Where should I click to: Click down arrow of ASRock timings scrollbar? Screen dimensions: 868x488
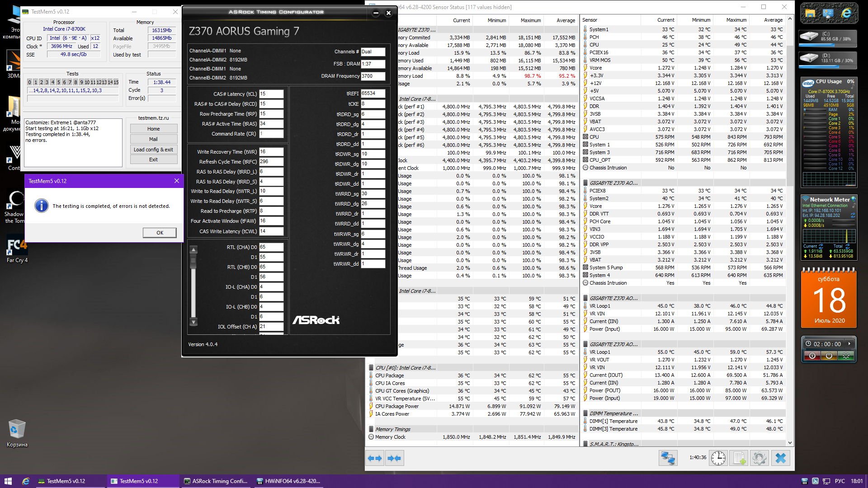tap(193, 322)
